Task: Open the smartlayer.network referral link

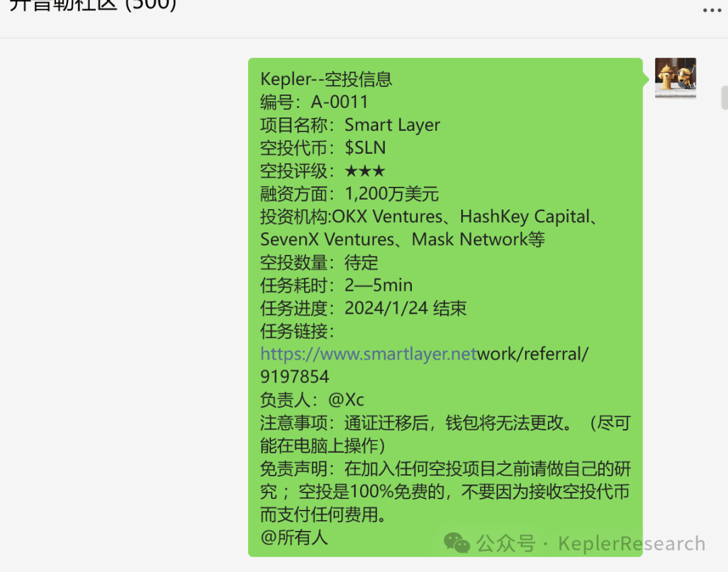Action: (424, 354)
